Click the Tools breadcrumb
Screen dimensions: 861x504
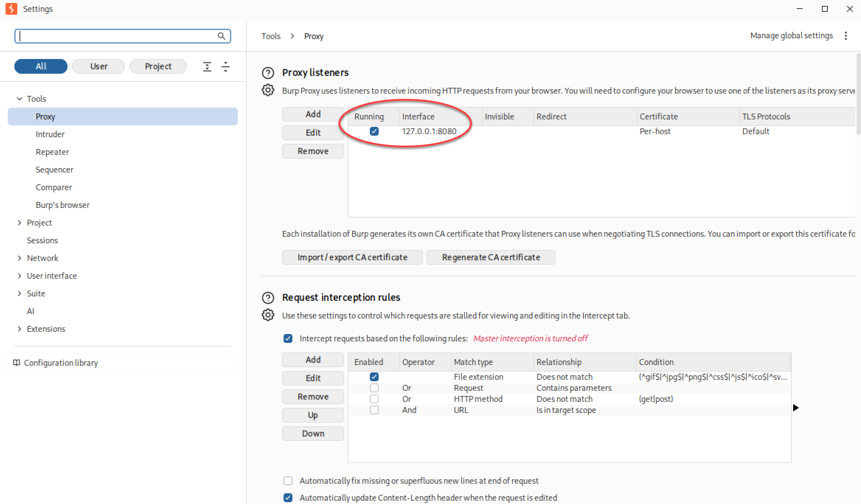[271, 36]
